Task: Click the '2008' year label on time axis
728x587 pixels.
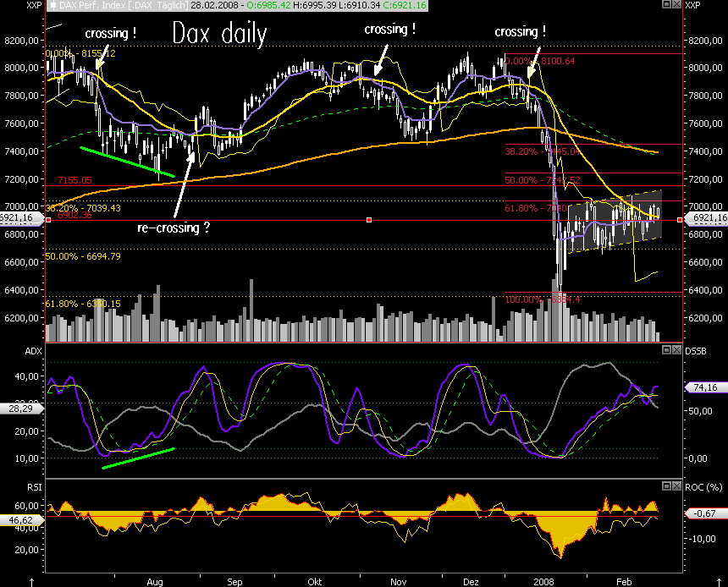Action: click(x=543, y=582)
